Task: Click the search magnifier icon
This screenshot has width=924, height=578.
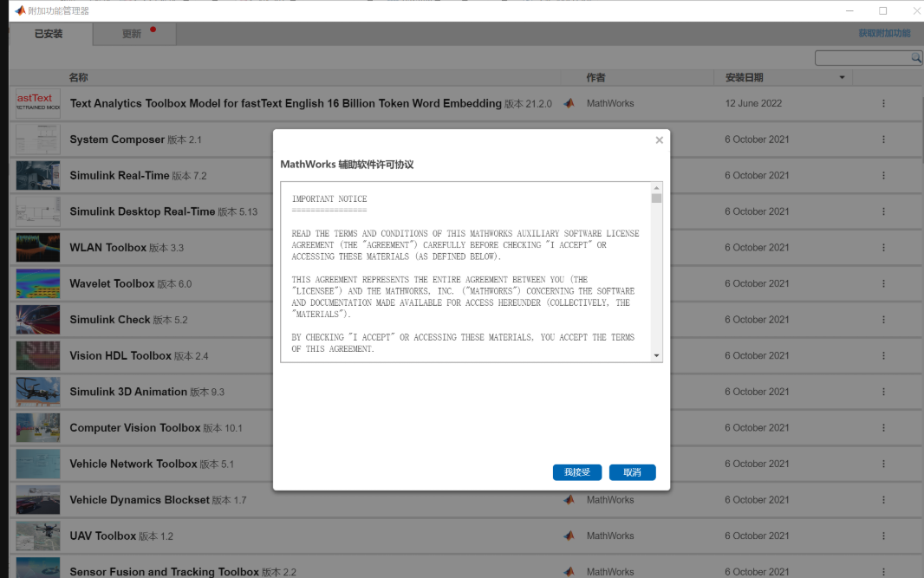Action: [x=915, y=58]
